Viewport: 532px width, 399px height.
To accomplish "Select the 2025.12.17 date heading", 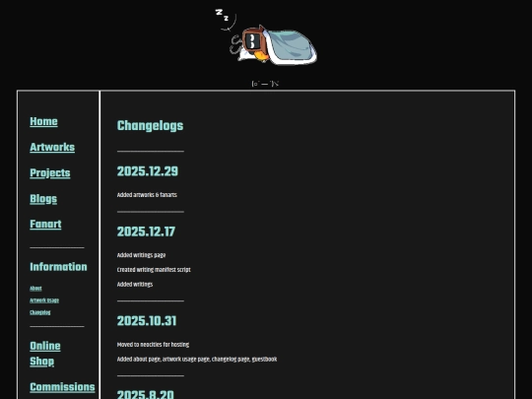I will [146, 232].
